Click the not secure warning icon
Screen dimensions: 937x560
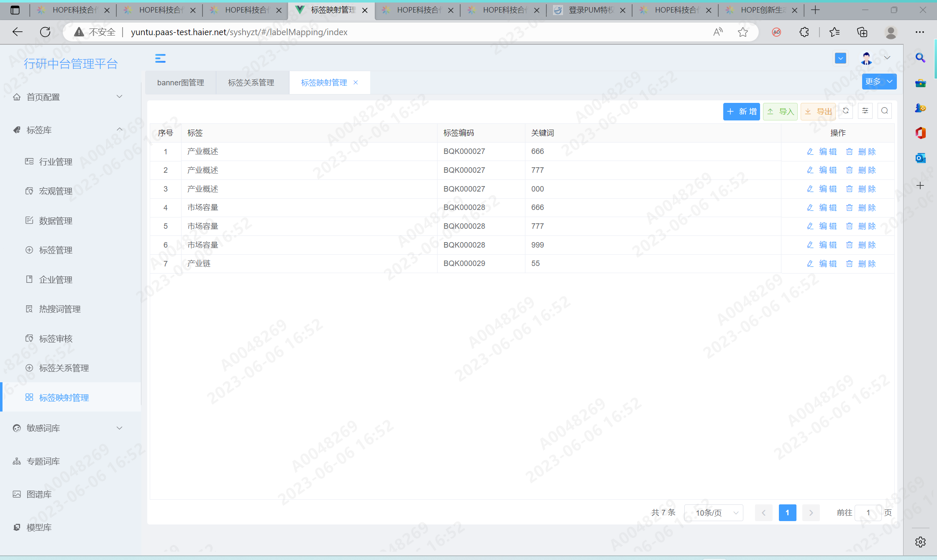pos(79,32)
